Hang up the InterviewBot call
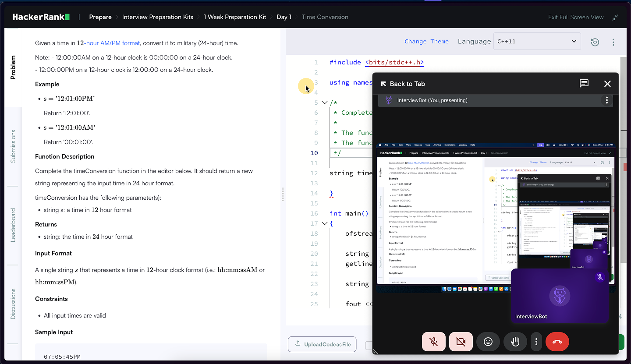 coord(557,342)
